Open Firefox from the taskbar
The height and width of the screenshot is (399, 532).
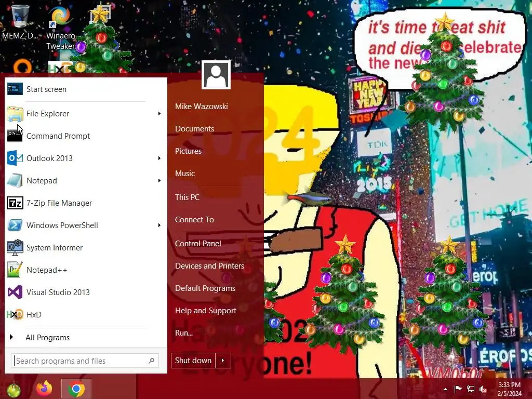[x=45, y=389]
